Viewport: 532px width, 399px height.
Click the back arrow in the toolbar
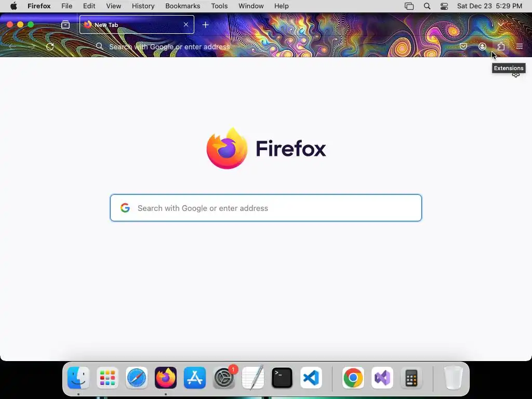[12, 46]
